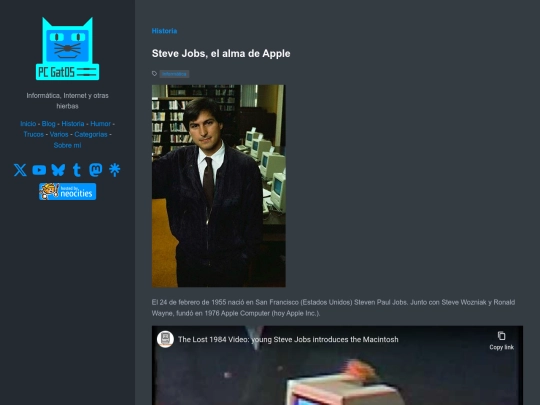540x405 pixels.
Task: Open the YouTube social icon
Action: coord(39,170)
